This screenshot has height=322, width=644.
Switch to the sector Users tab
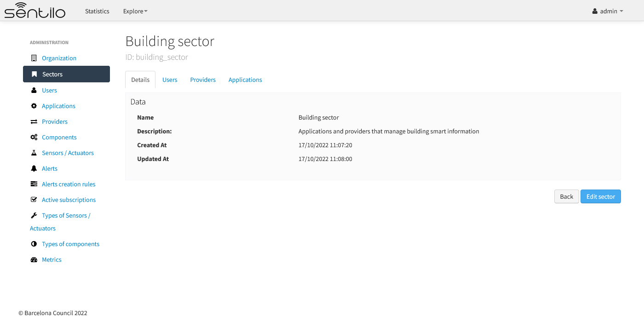point(170,80)
